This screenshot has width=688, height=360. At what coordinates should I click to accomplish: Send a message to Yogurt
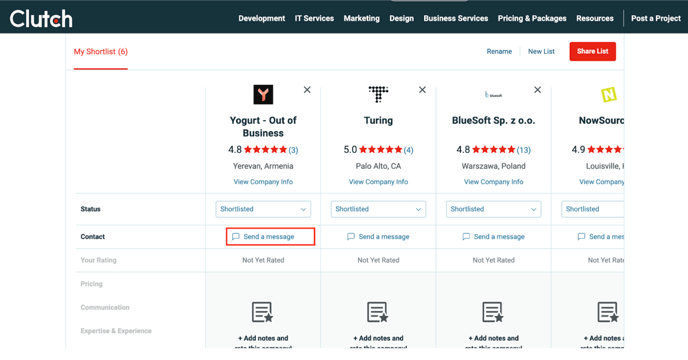(x=270, y=237)
